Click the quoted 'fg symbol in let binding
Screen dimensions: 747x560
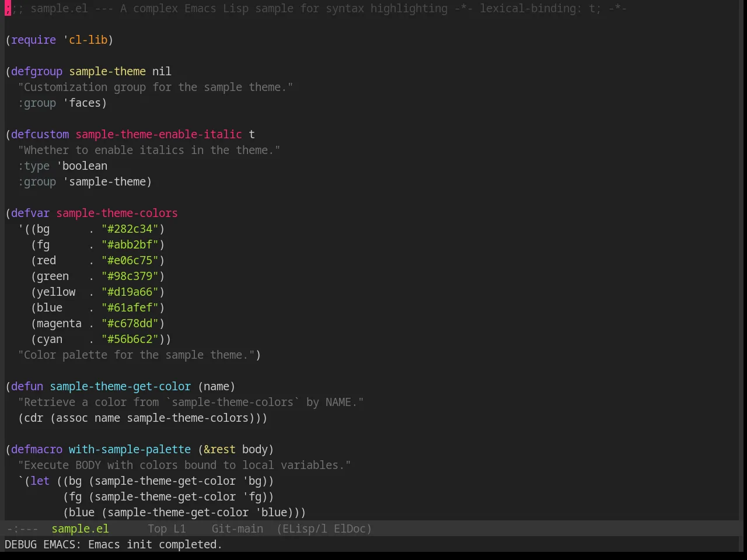click(252, 496)
